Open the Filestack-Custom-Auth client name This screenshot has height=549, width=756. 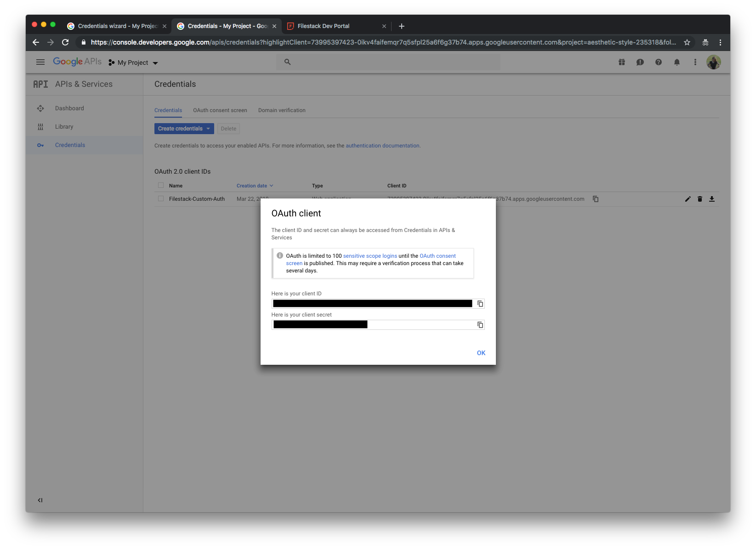tap(197, 199)
